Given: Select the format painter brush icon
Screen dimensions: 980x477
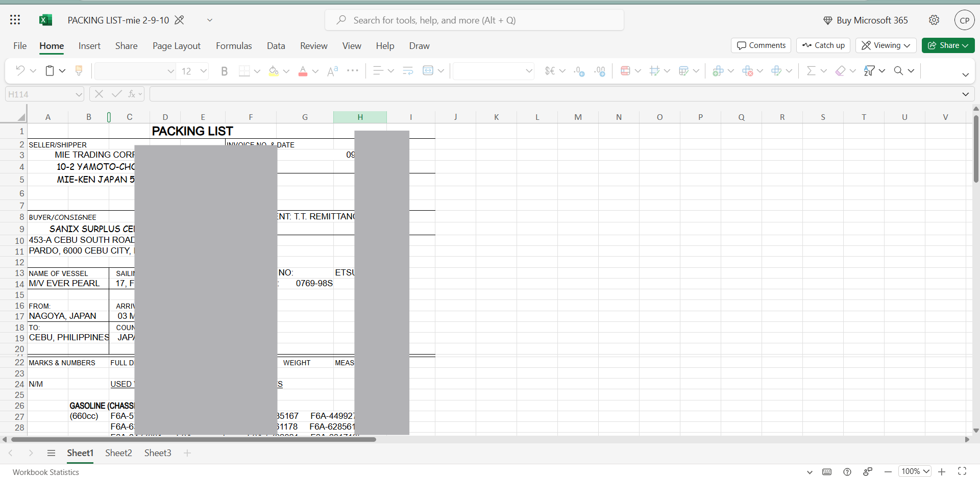Looking at the screenshot, I should coord(79,71).
